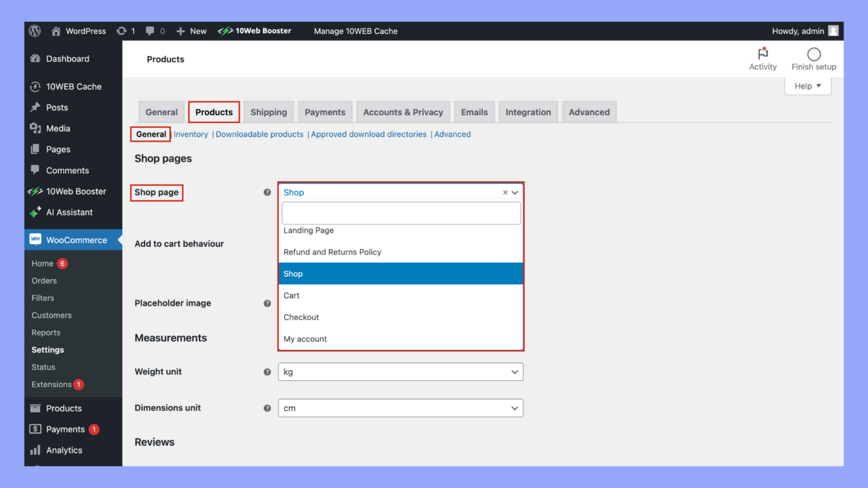Select Cart from the Shop page options
The height and width of the screenshot is (488, 868).
pyautogui.click(x=291, y=295)
